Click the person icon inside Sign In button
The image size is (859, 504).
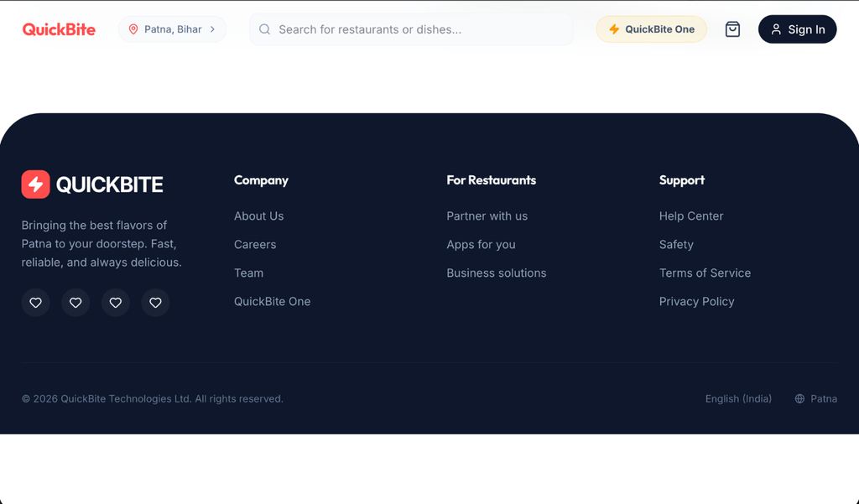(777, 29)
